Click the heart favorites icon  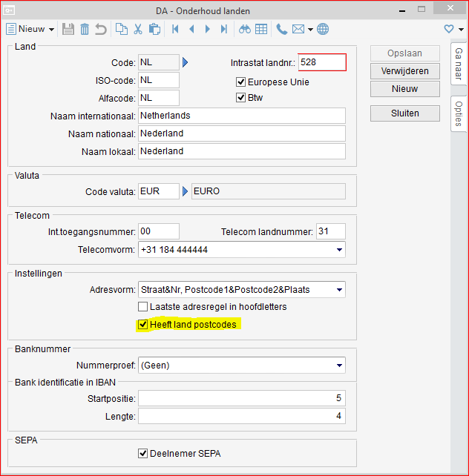pos(449,29)
